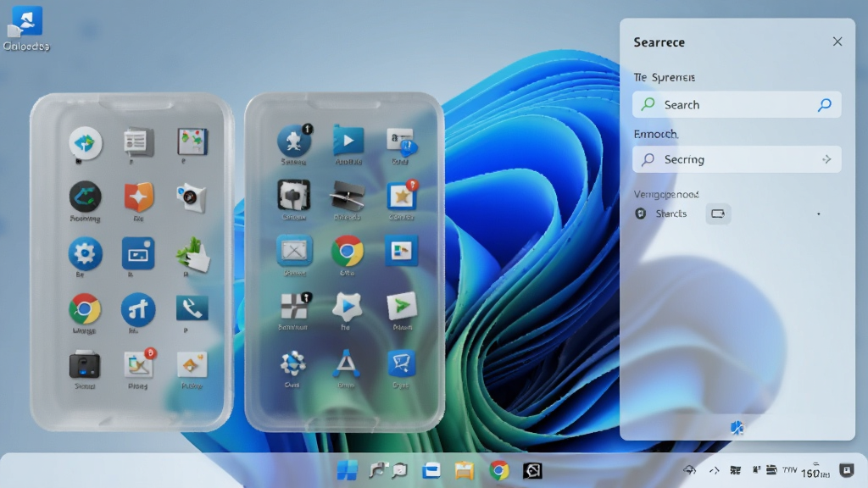
Task: Open the blue window app on taskbar
Action: pyautogui.click(x=431, y=470)
